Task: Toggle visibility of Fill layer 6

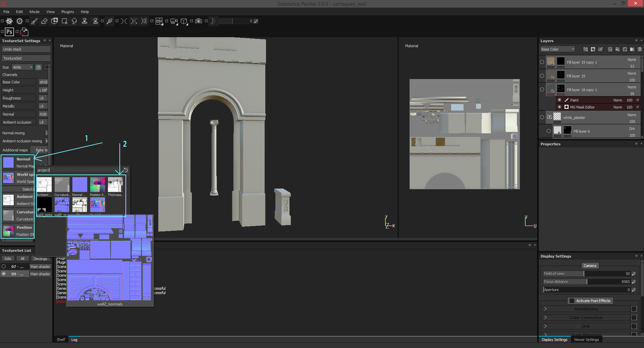Action: [549, 131]
